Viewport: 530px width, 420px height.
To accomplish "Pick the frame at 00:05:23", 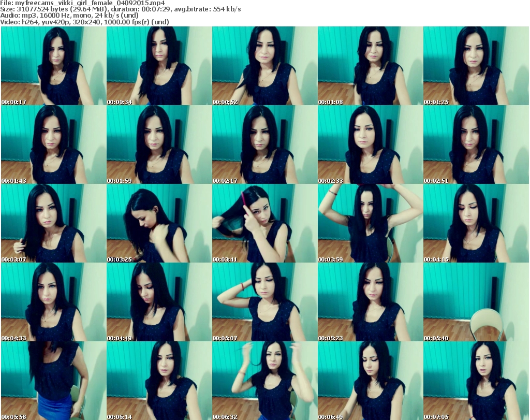I will [x=370, y=302].
